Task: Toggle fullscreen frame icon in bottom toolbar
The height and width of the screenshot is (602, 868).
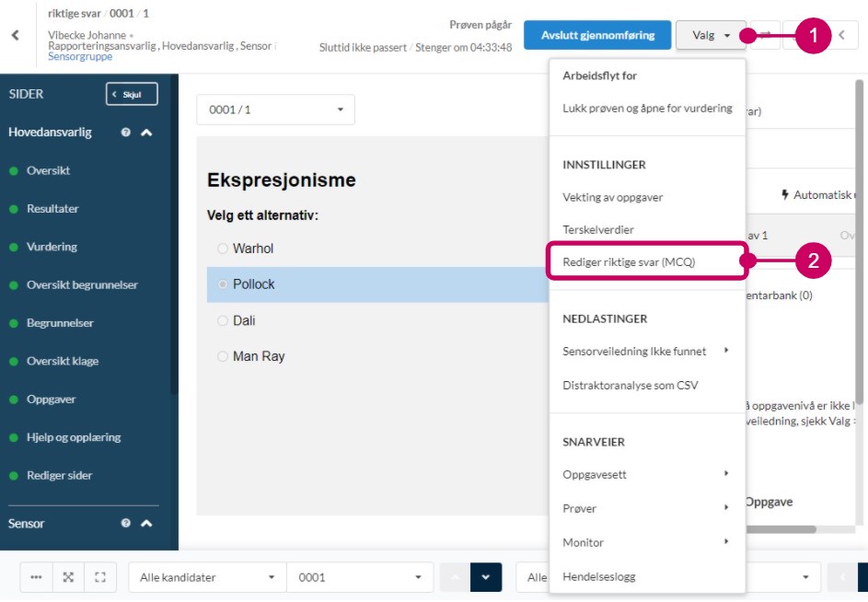Action: 100,577
